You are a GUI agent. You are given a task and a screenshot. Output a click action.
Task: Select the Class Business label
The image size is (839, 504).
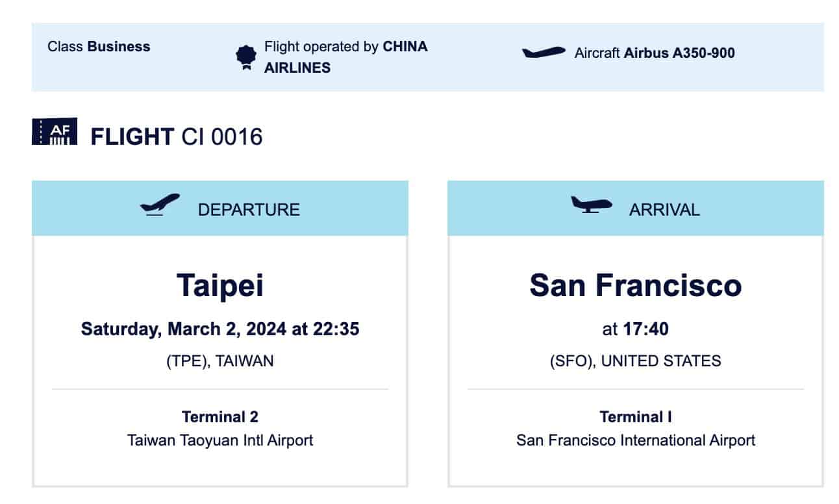coord(99,47)
